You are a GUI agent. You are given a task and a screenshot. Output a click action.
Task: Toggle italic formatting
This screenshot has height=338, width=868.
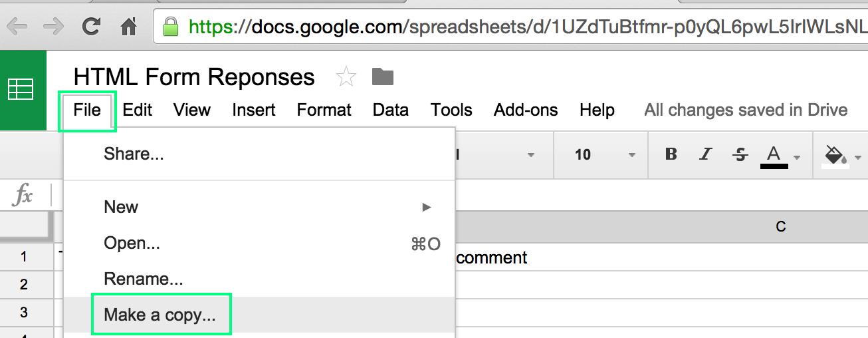[706, 154]
